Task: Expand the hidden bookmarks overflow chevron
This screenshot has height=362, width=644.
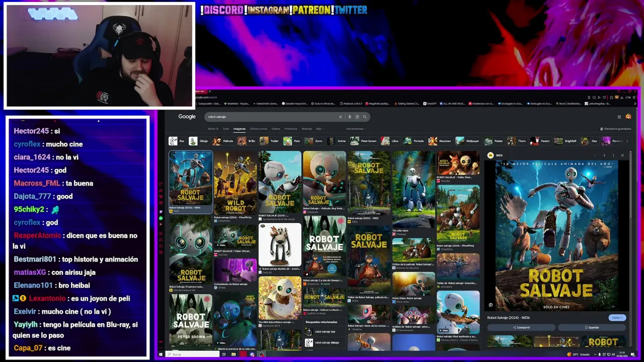Action: tap(634, 104)
